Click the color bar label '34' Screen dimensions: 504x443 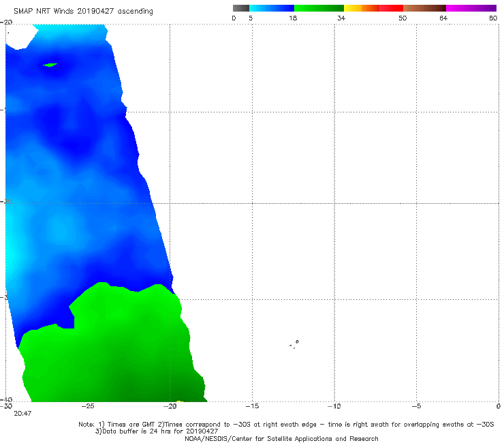coord(341,18)
